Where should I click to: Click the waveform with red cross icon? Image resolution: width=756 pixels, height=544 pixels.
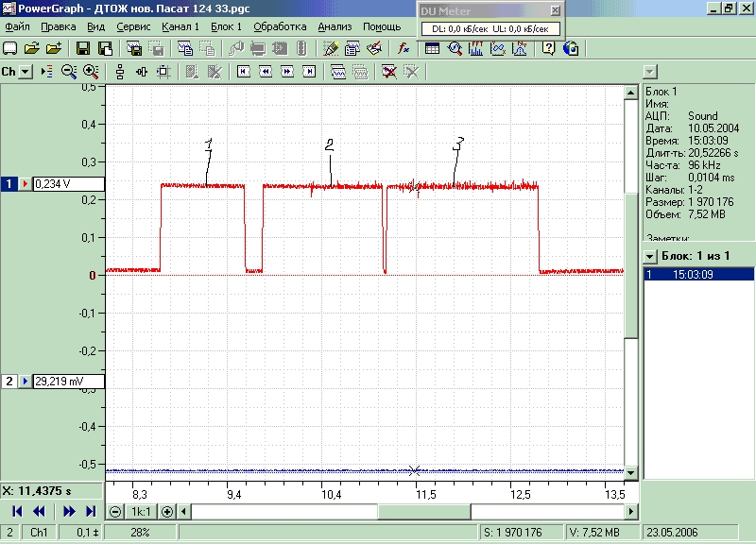(388, 72)
